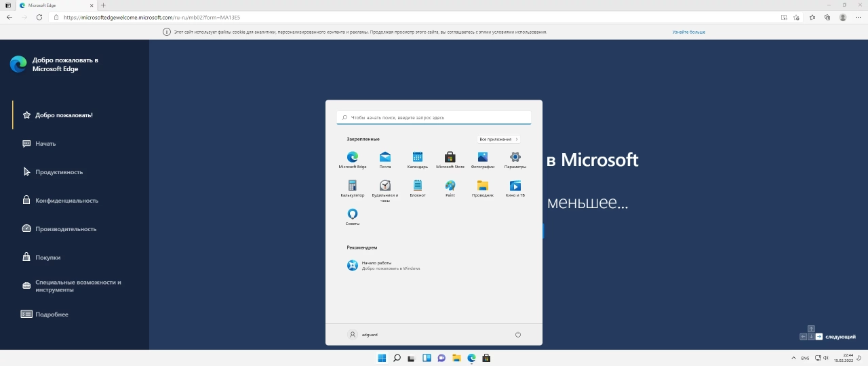Click the address bar URL
This screenshot has height=366, width=868.
[x=152, y=17]
